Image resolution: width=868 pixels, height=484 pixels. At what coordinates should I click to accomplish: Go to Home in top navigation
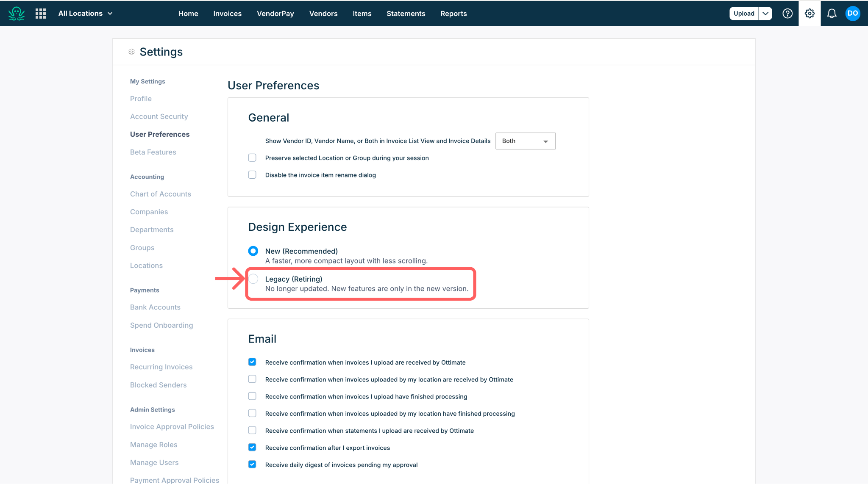coord(188,14)
